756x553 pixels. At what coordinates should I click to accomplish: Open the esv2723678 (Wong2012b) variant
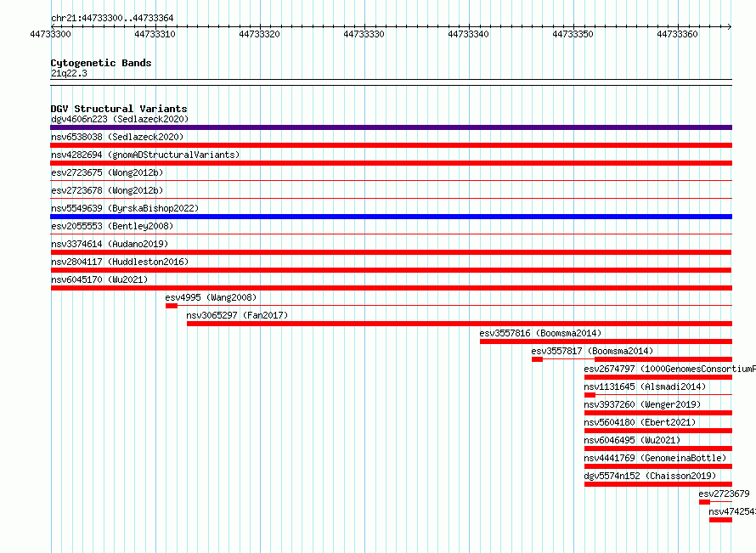coord(107,190)
